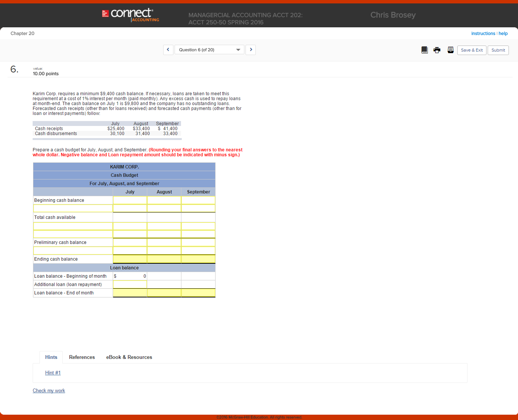Click the Chapter 20 label
The height and width of the screenshot is (420, 518).
coord(22,33)
